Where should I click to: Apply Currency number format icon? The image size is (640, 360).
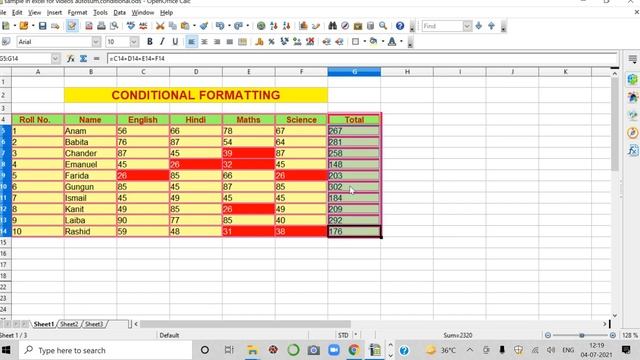(259, 42)
